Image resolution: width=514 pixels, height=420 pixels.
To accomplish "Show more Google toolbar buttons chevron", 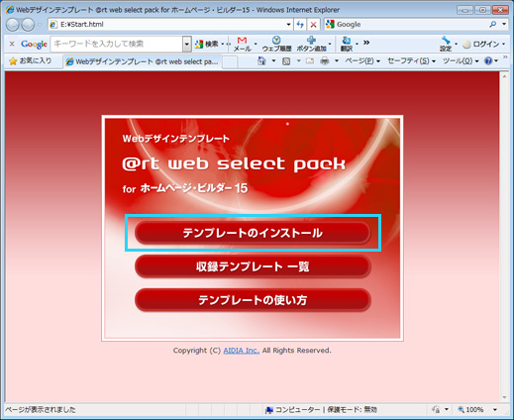I will pos(366,43).
